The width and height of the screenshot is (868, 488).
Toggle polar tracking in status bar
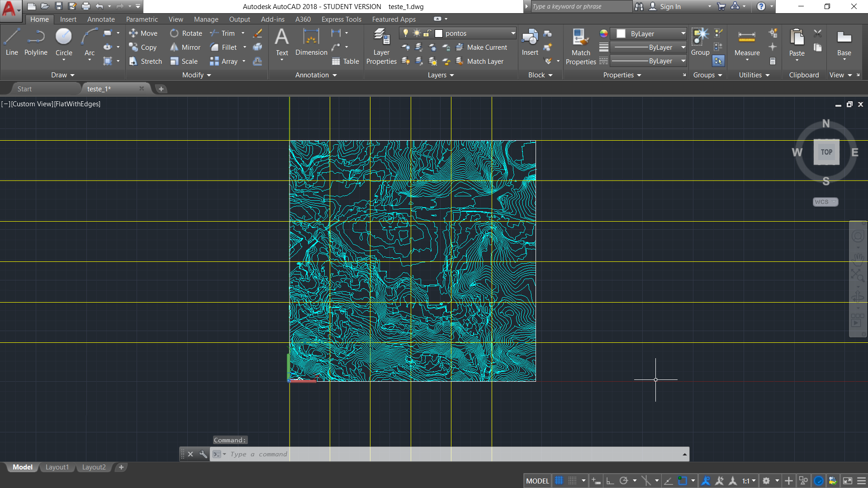tap(624, 481)
